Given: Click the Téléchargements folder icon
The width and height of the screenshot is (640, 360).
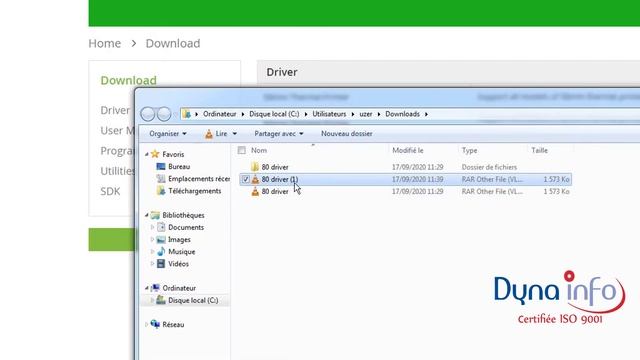Looking at the screenshot, I should pyautogui.click(x=161, y=191).
